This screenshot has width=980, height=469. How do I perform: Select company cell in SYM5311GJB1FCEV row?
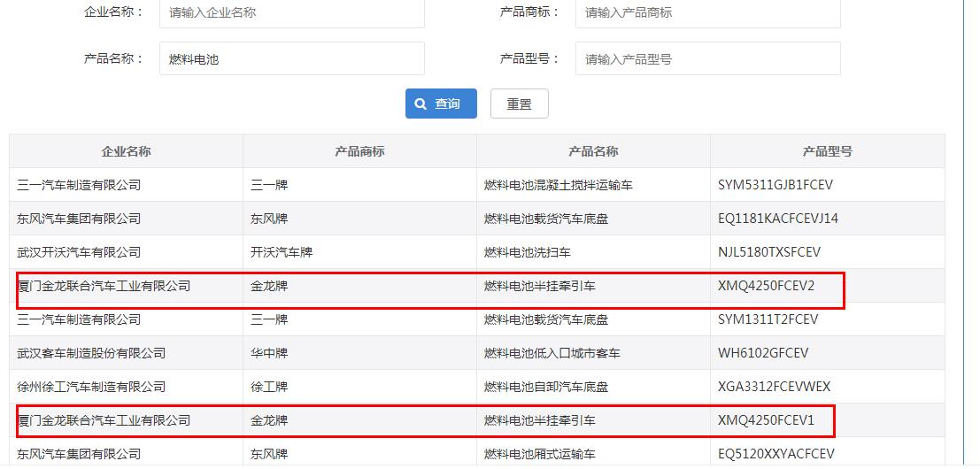(127, 185)
